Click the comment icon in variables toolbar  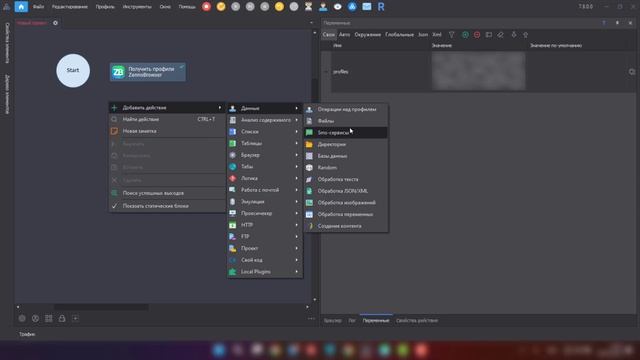tap(489, 35)
